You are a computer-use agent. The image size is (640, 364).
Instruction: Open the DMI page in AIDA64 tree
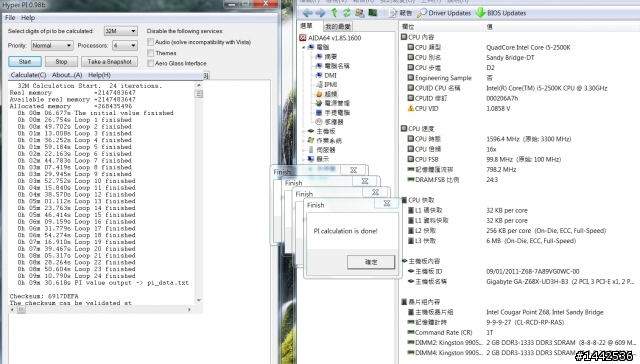pyautogui.click(x=326, y=75)
